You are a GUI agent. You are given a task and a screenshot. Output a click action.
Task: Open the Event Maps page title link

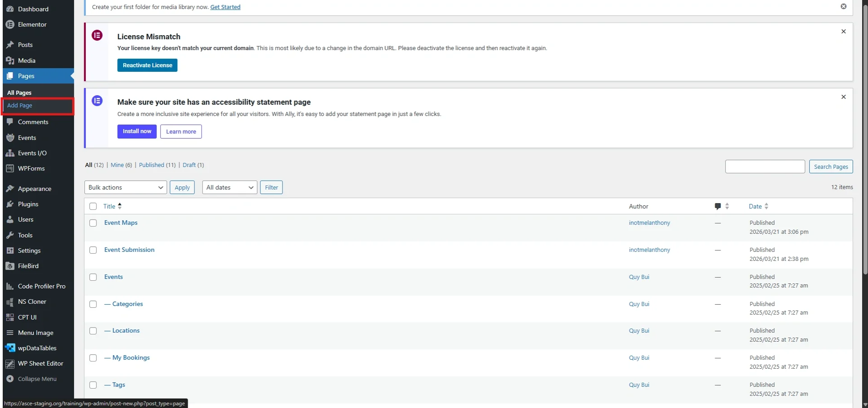121,223
